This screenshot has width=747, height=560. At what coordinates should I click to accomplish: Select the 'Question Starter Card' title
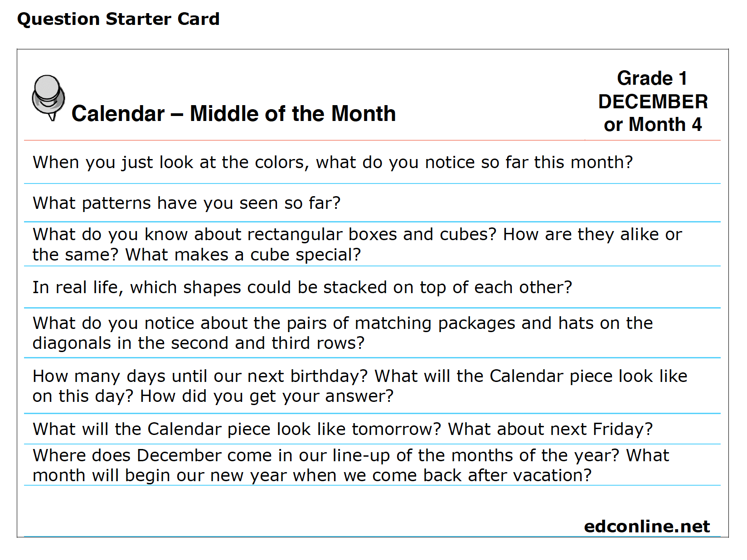[118, 19]
